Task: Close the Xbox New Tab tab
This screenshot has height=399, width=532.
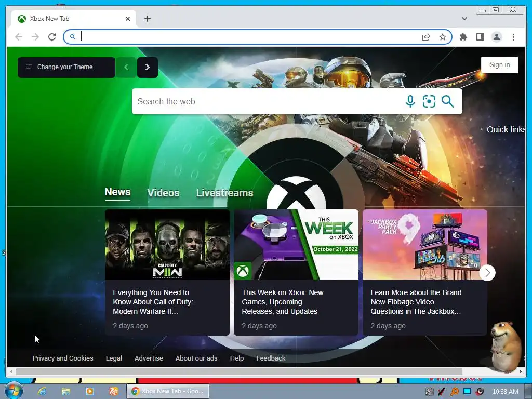Action: coord(128,19)
